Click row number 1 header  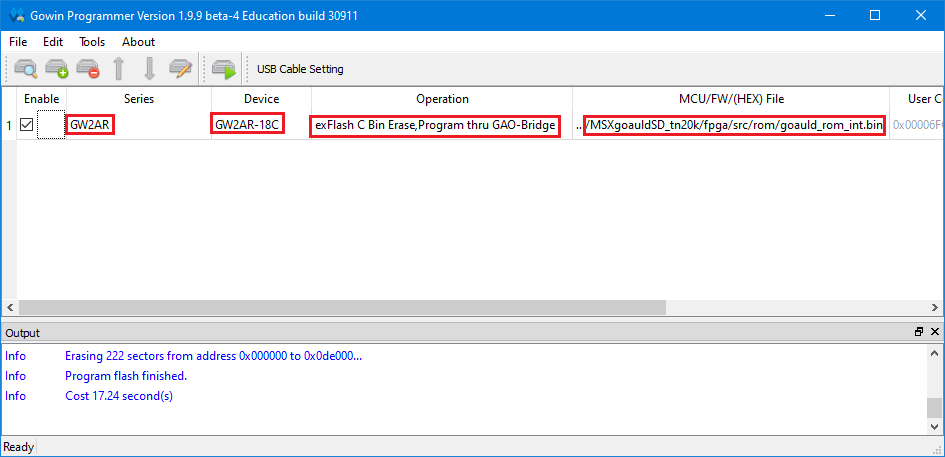click(9, 125)
